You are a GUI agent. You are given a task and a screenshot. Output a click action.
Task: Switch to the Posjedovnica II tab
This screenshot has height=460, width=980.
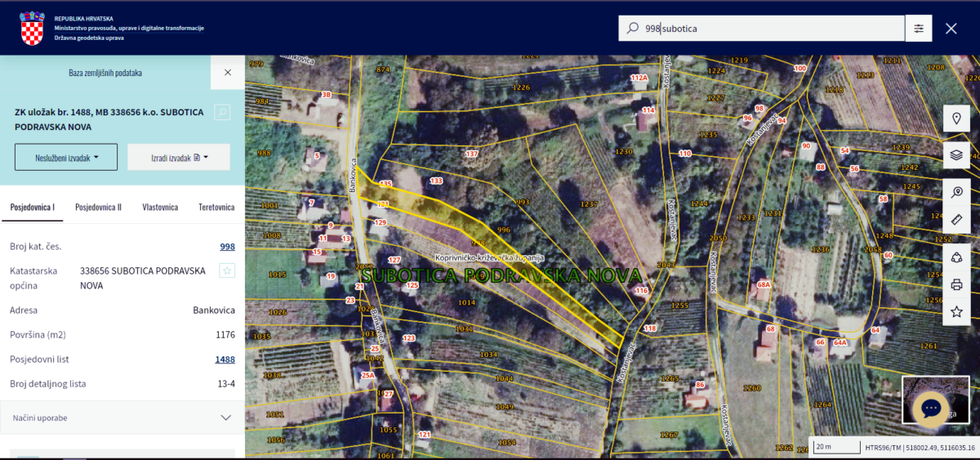tap(98, 208)
